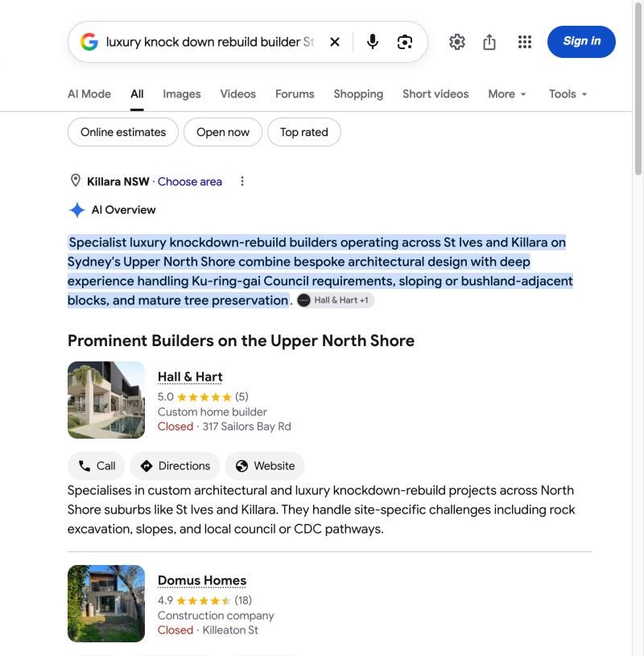The height and width of the screenshot is (656, 644).
Task: Apply the Open now filter chip
Action: tap(223, 132)
